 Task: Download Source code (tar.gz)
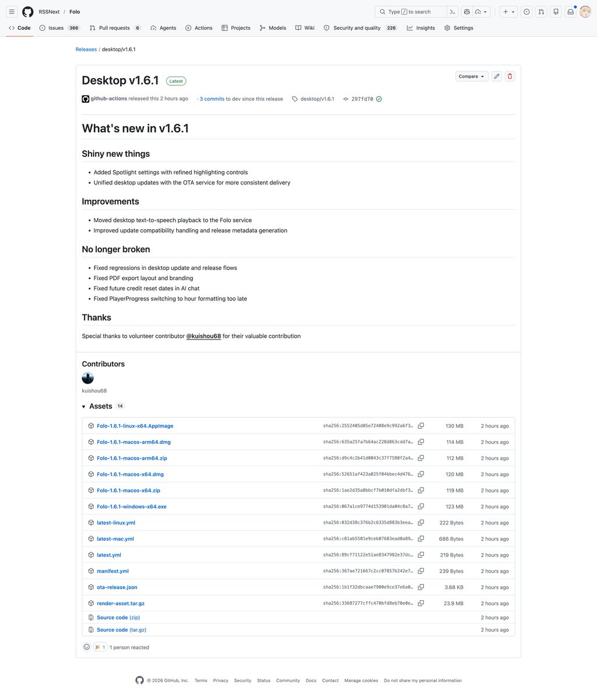click(x=121, y=630)
